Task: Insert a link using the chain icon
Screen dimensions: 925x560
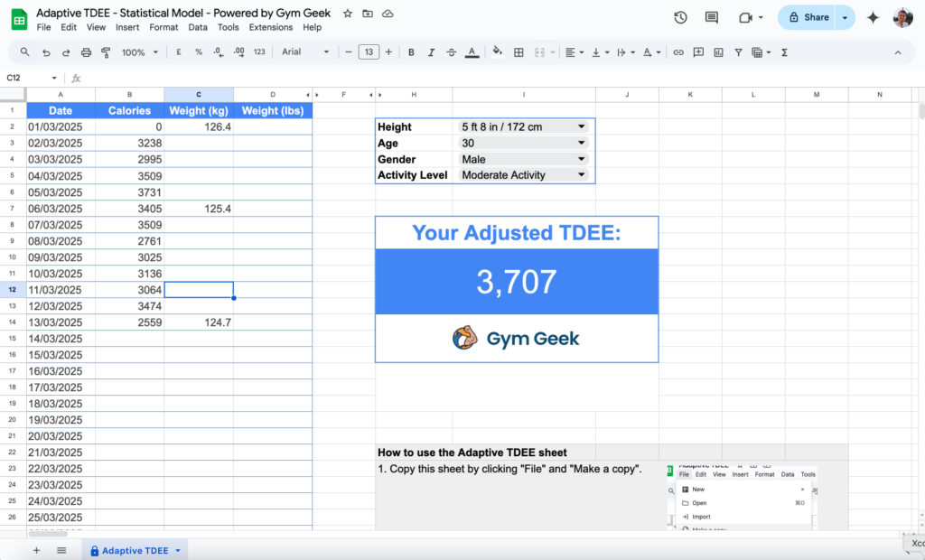Action: [679, 51]
